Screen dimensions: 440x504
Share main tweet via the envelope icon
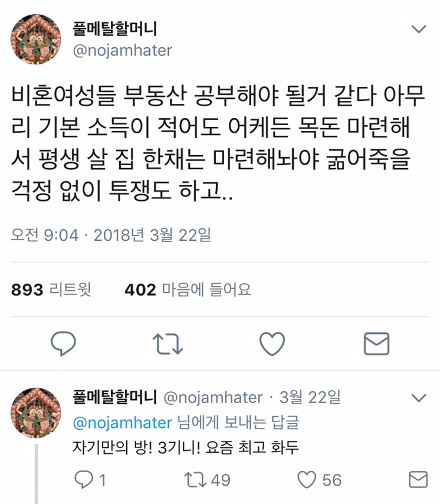(x=376, y=343)
